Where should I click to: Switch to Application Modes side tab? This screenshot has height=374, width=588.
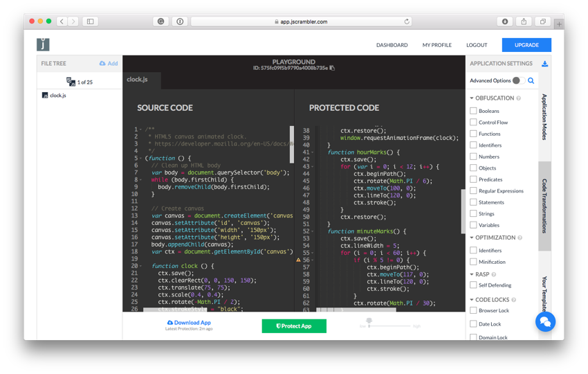pos(544,117)
